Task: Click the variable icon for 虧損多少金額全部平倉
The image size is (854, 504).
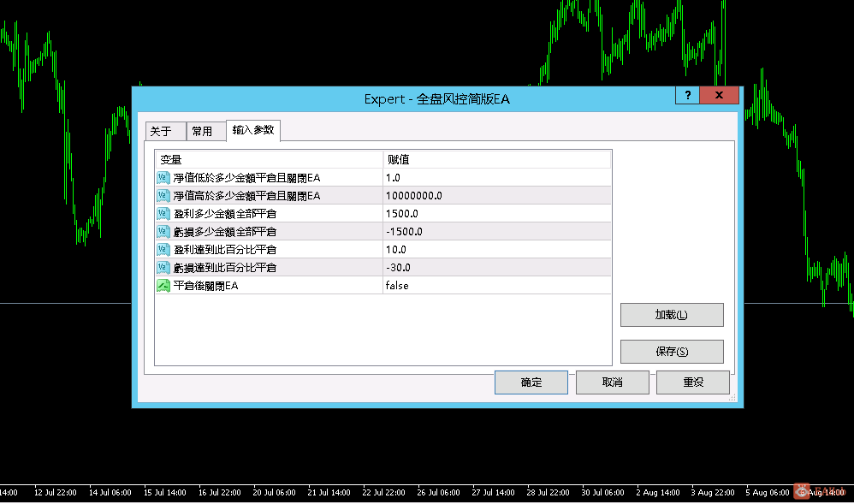Action: click(x=163, y=232)
